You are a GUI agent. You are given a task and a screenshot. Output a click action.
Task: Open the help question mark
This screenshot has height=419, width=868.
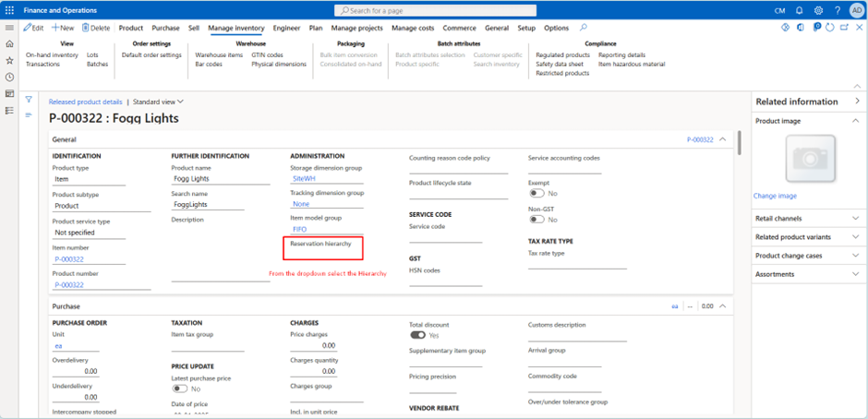click(x=838, y=10)
